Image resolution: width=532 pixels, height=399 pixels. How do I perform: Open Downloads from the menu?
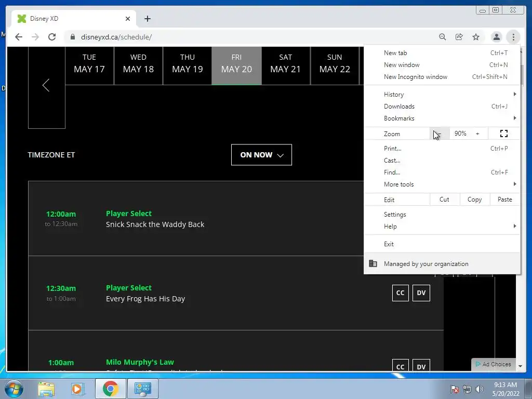pos(442,107)
